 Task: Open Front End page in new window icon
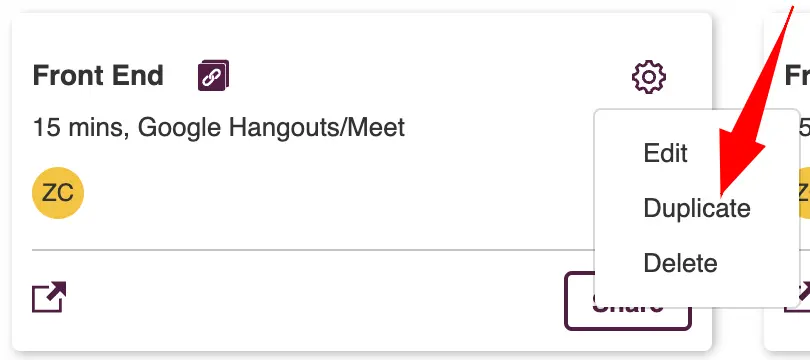(x=49, y=297)
